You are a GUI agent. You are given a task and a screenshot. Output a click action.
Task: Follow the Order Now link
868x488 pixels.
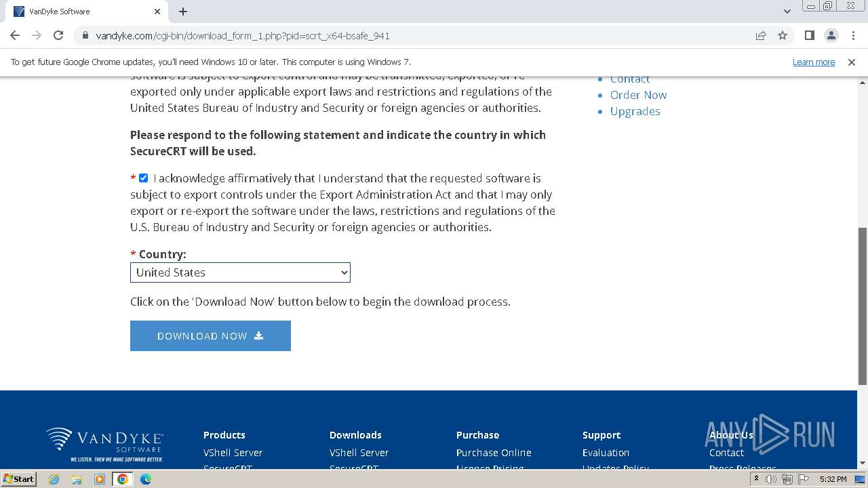coord(638,95)
